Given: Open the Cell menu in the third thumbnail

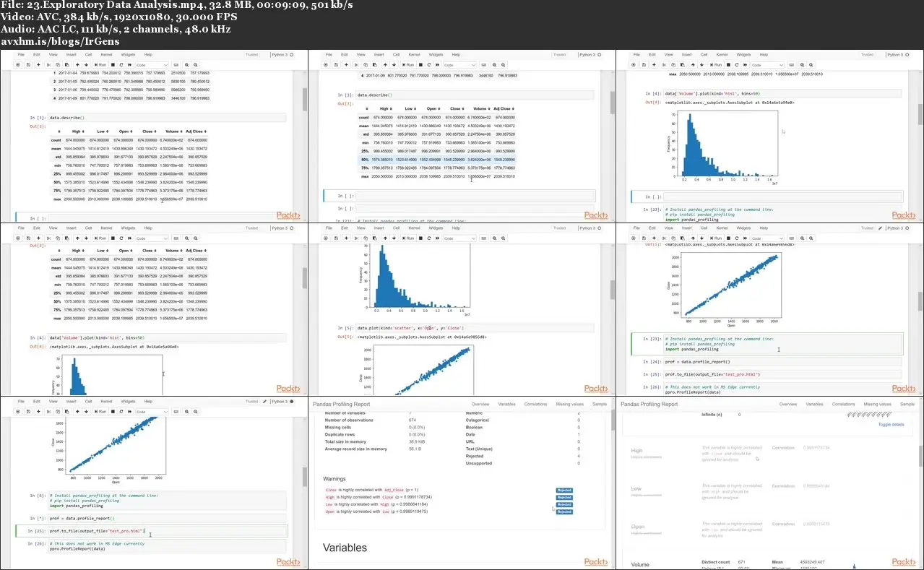Looking at the screenshot, I should point(704,54).
